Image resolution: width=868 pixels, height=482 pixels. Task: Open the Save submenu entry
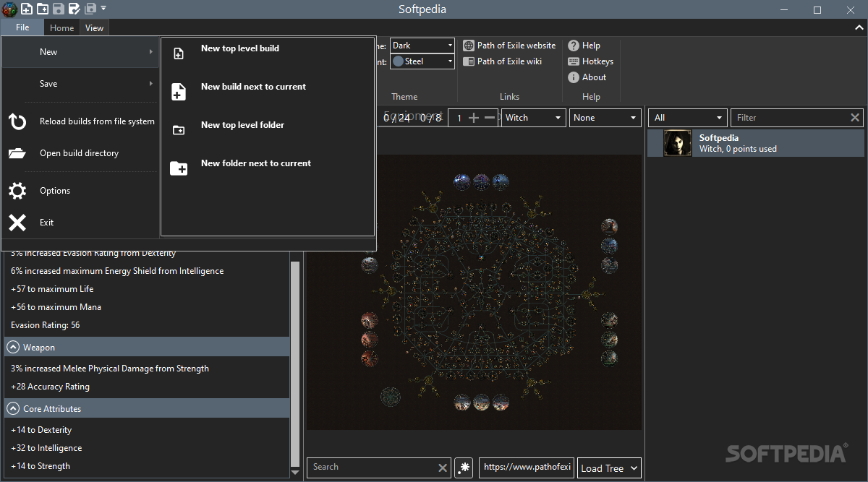tap(80, 84)
